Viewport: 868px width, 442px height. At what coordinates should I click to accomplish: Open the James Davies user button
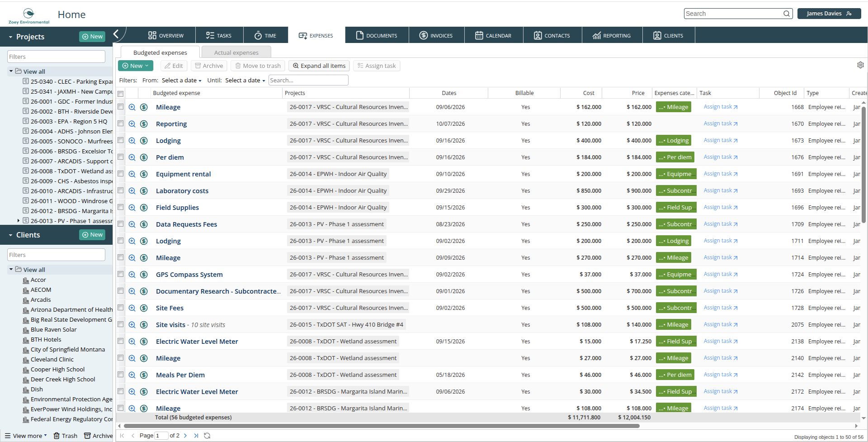pyautogui.click(x=829, y=14)
